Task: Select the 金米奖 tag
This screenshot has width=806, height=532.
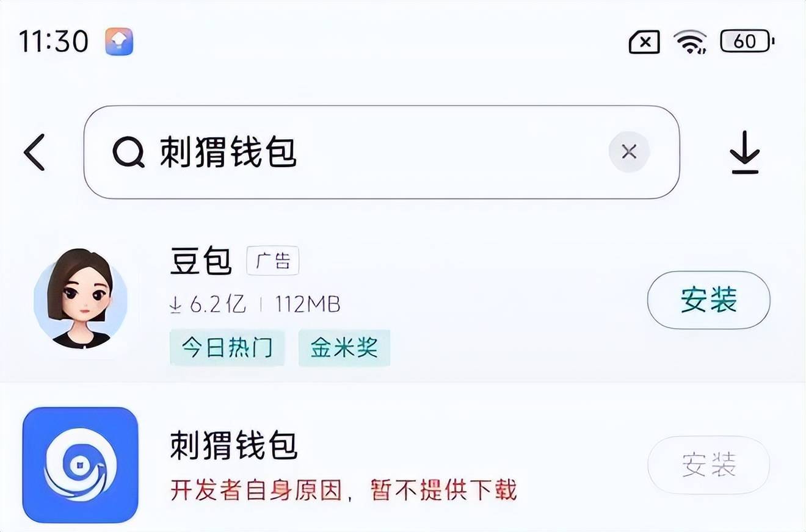Action: tap(344, 348)
